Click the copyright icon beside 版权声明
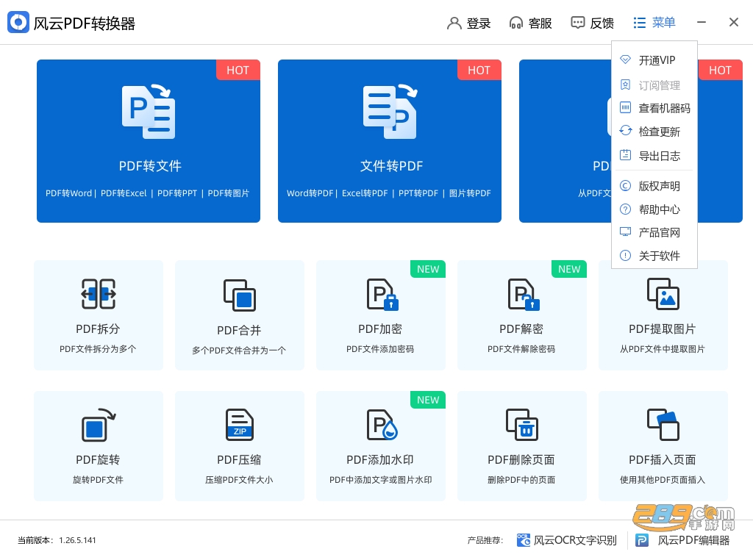Screen dimensions: 753x560 [625, 185]
